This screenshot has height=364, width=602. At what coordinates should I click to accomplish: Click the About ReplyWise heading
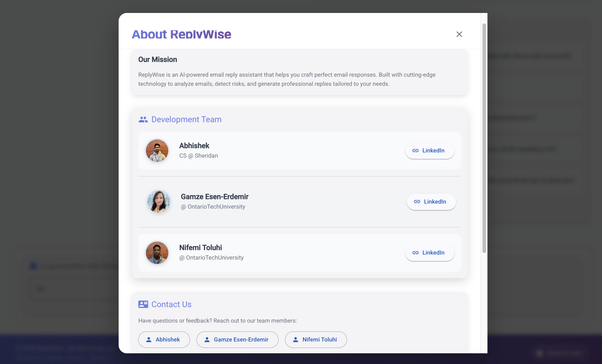tap(181, 34)
